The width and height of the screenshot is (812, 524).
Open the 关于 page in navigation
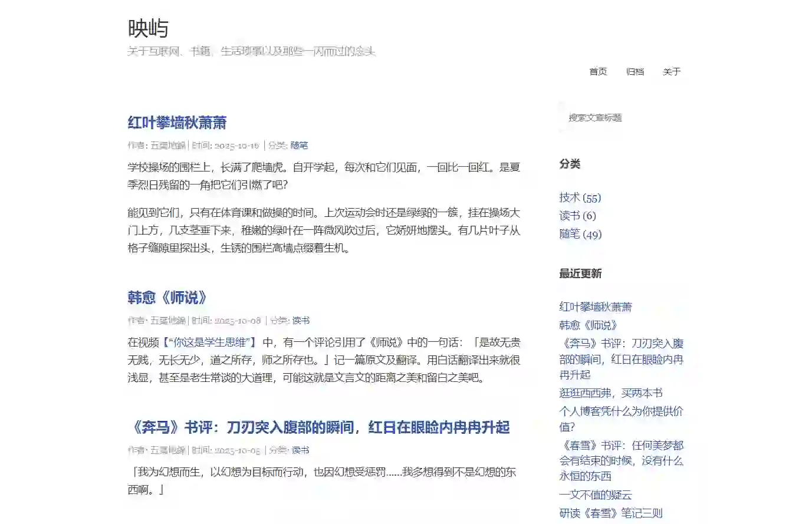click(x=672, y=71)
